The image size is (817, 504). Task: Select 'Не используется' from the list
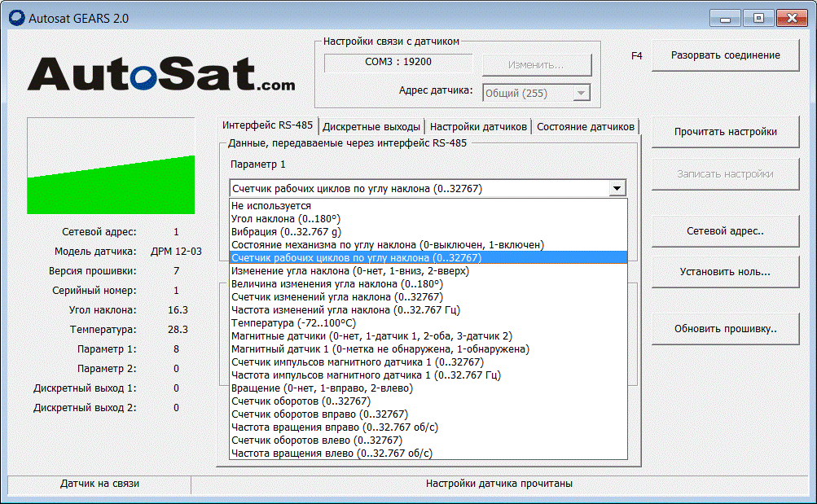271,206
